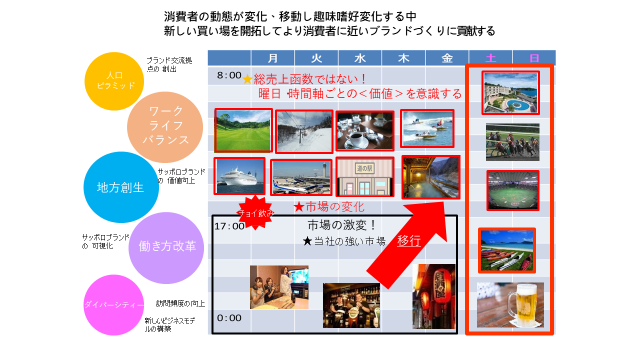Click the red チョイ飲み starburst badge

click(255, 212)
